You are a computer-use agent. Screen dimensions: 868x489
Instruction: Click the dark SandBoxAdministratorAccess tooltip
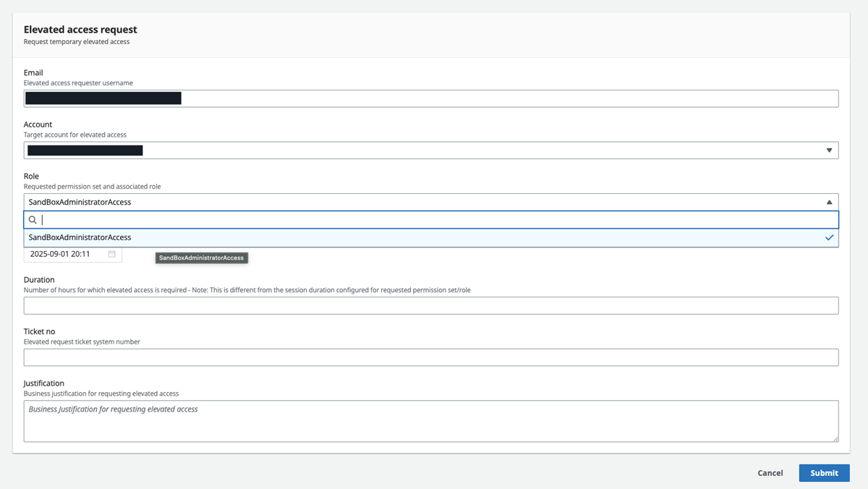coord(202,258)
